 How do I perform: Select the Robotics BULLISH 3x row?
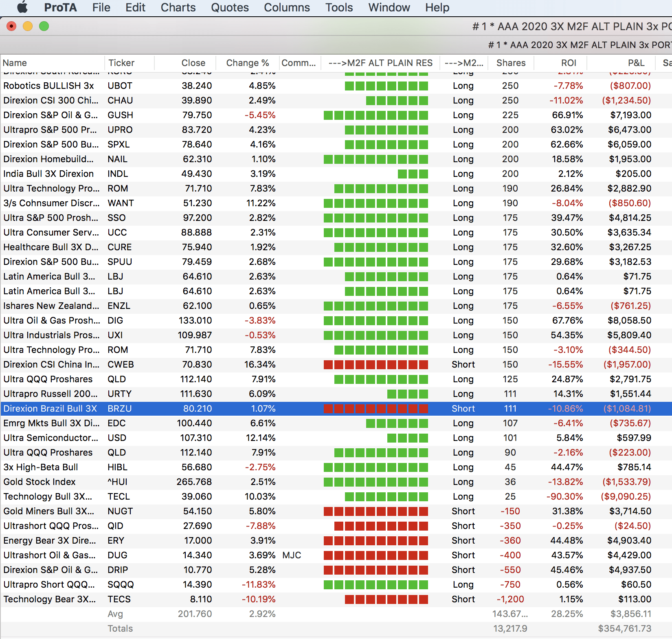(x=336, y=86)
